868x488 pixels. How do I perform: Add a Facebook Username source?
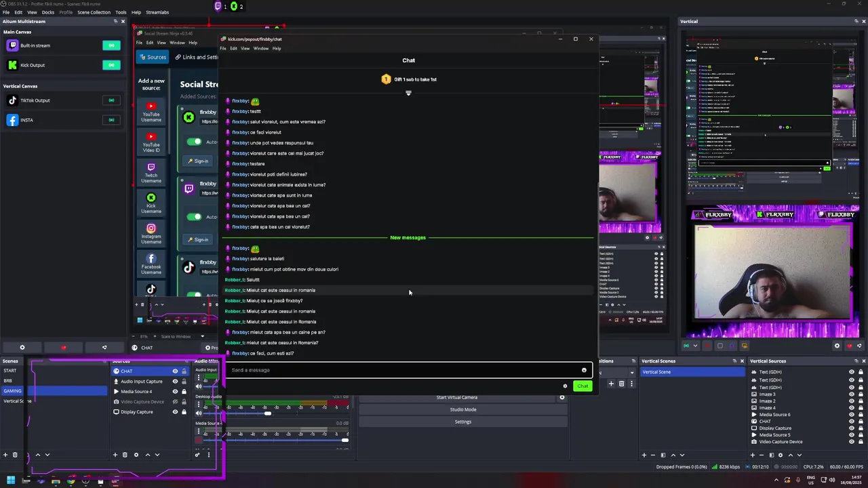coord(151,264)
